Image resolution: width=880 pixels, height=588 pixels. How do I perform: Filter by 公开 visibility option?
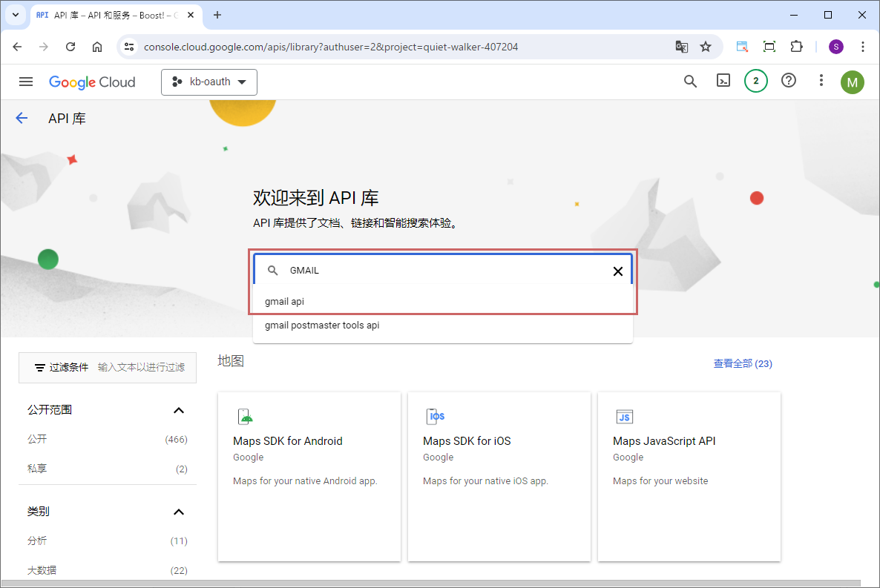tap(37, 439)
